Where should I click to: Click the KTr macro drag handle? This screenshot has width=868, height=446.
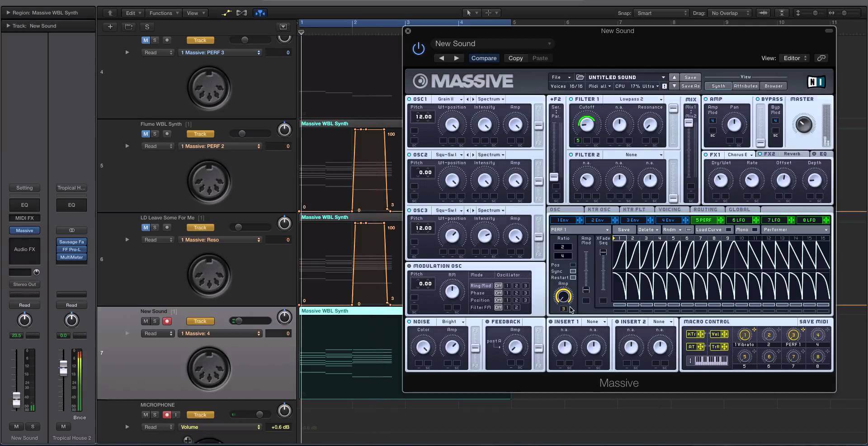coord(700,334)
